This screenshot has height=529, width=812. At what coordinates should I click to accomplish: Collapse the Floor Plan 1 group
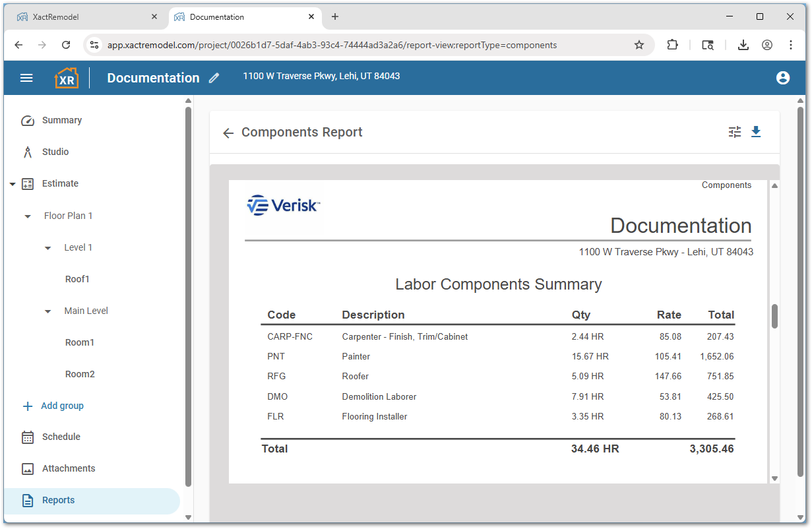pyautogui.click(x=27, y=216)
